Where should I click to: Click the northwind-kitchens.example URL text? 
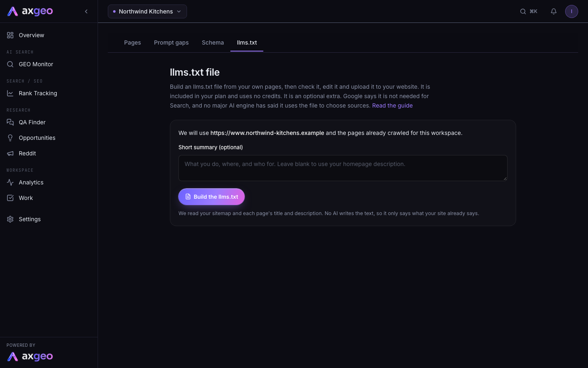click(x=267, y=133)
